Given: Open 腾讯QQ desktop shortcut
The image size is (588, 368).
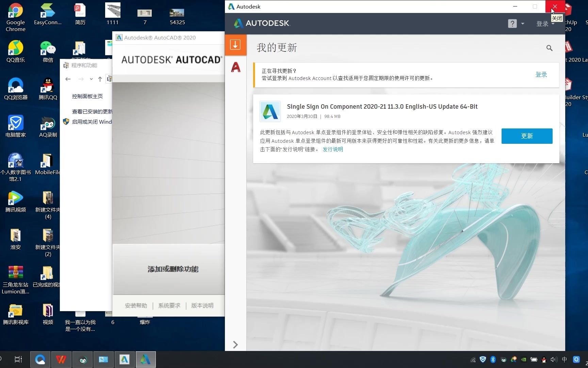Looking at the screenshot, I should pos(48,89).
